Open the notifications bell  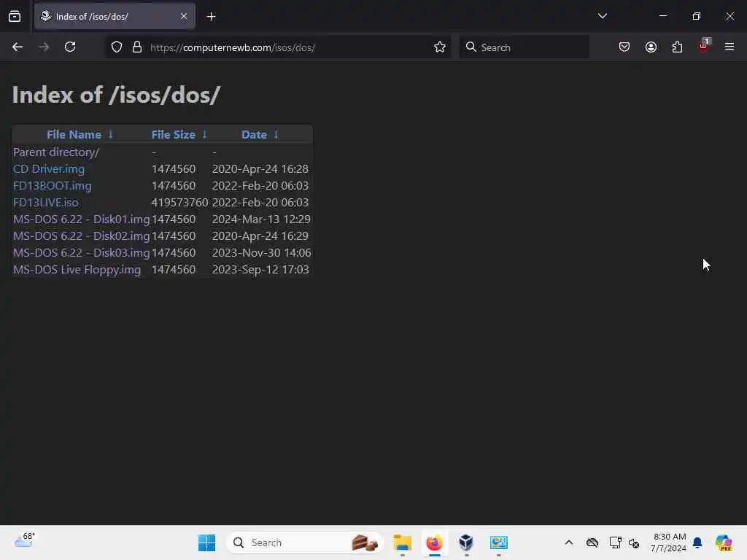pyautogui.click(x=697, y=542)
